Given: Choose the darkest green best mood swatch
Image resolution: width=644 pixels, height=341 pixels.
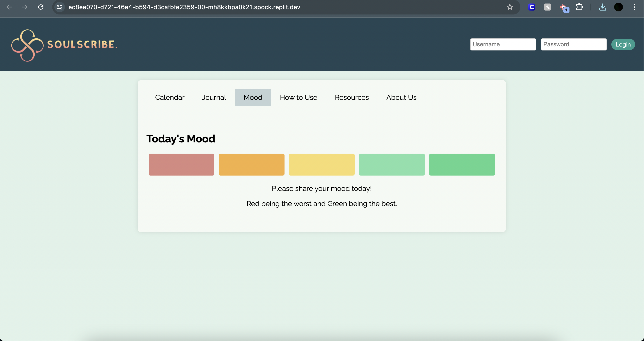Looking at the screenshot, I should point(462,164).
